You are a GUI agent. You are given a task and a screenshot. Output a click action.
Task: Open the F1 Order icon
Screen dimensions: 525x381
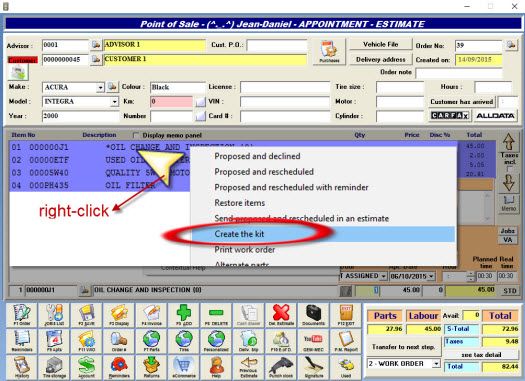[22, 315]
